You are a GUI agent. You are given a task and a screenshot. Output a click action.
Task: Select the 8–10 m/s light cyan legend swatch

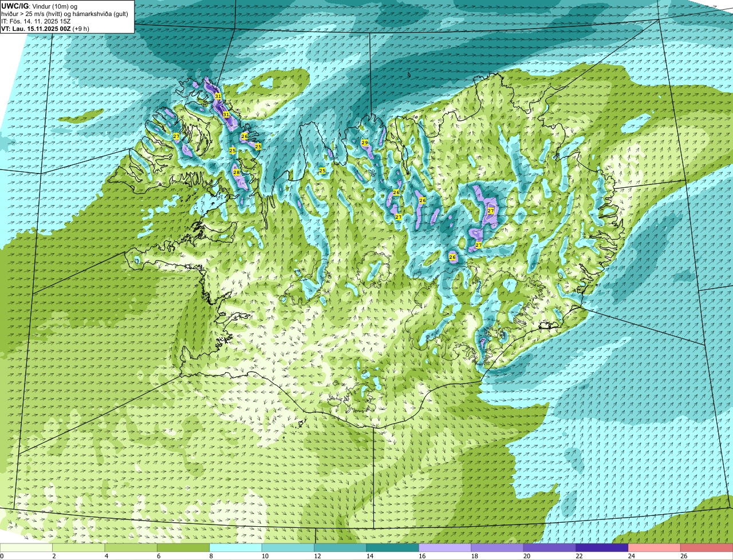pyautogui.click(x=236, y=548)
